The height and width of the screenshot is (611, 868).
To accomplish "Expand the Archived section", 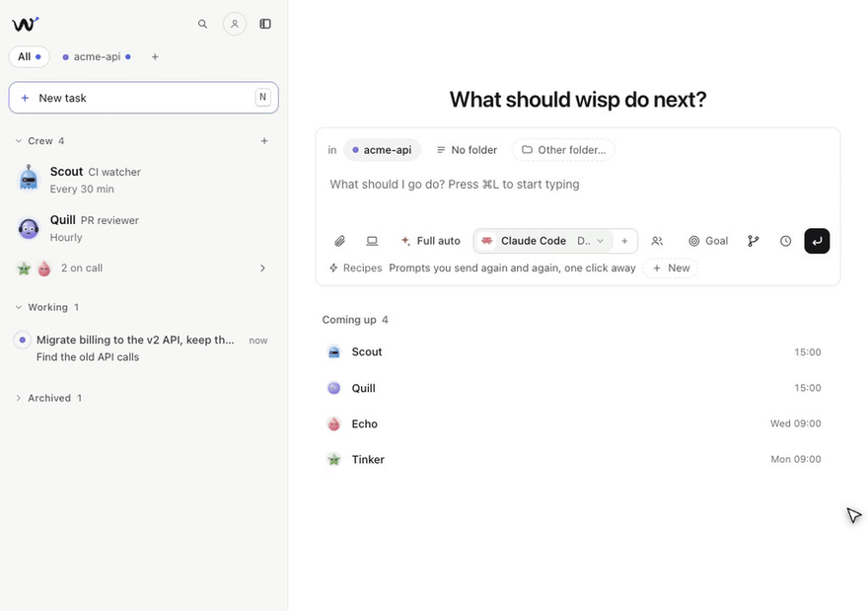I will coord(19,398).
